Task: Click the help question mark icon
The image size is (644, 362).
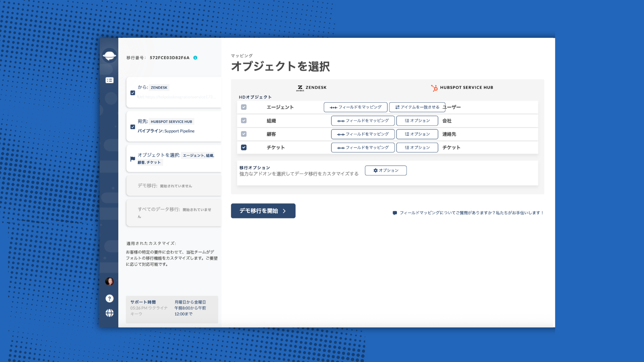Action: click(109, 298)
